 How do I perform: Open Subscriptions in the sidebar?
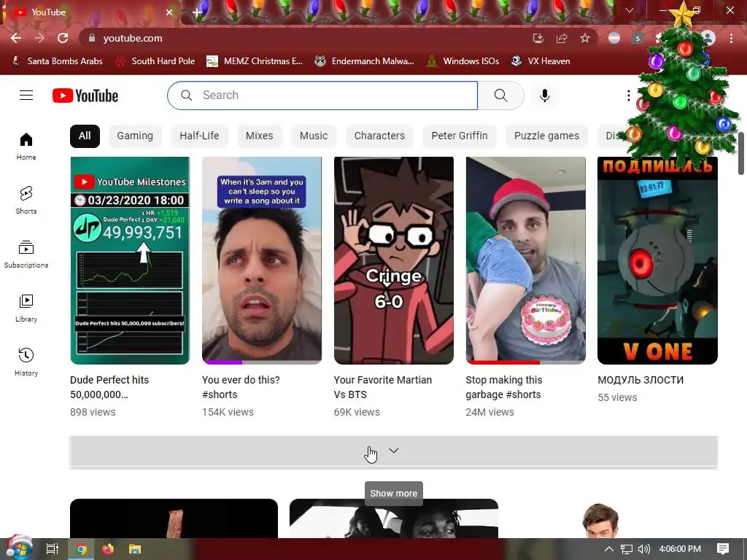(26, 254)
